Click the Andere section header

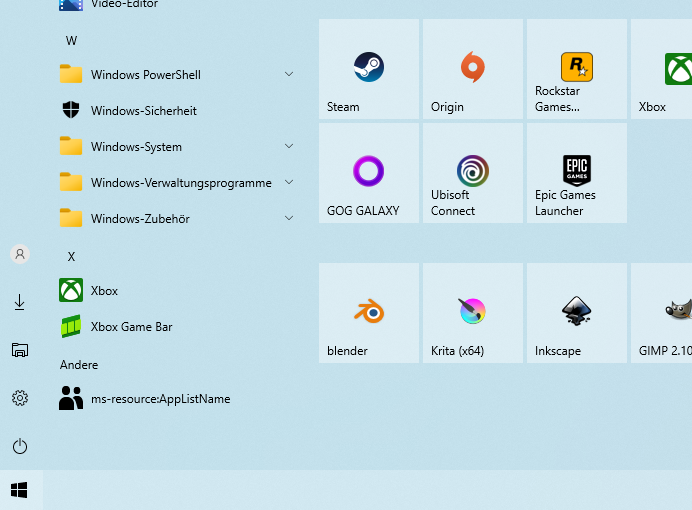[79, 365]
